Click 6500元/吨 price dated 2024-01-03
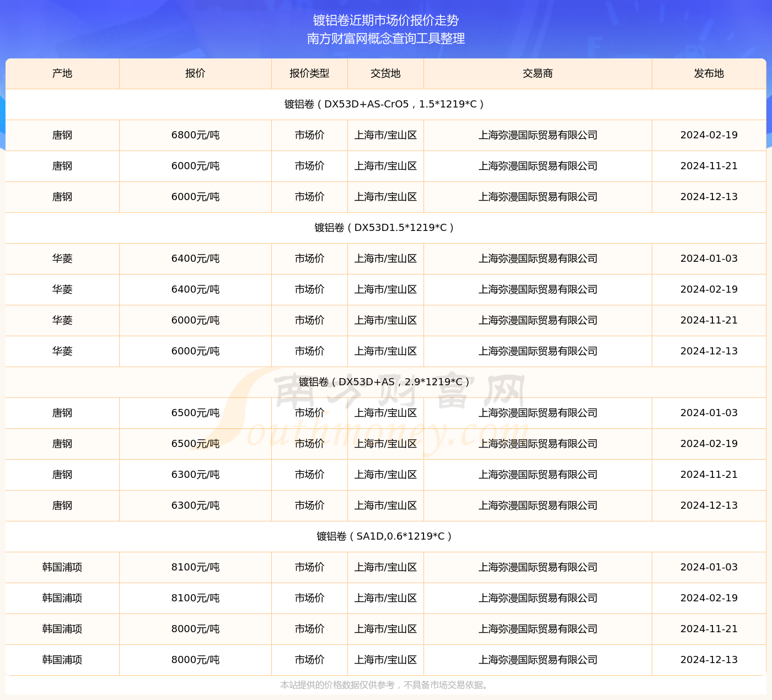This screenshot has height=700, width=772. (x=195, y=413)
